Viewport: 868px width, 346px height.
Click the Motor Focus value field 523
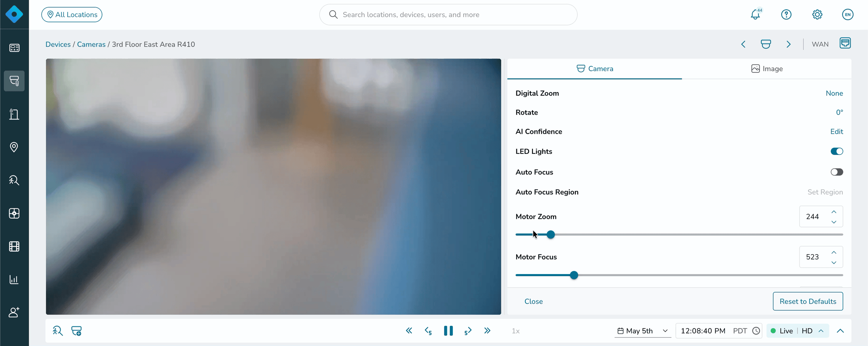tap(812, 257)
